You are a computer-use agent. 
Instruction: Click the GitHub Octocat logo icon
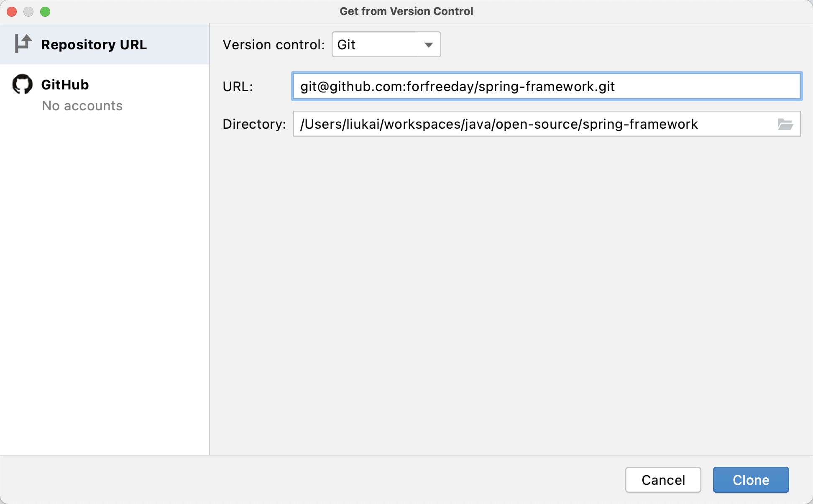click(22, 84)
